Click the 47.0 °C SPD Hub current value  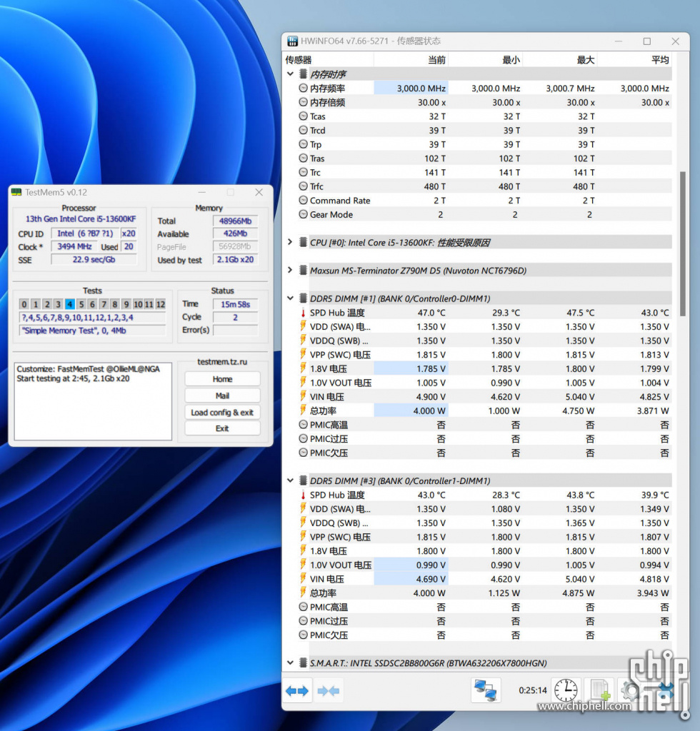(x=431, y=313)
